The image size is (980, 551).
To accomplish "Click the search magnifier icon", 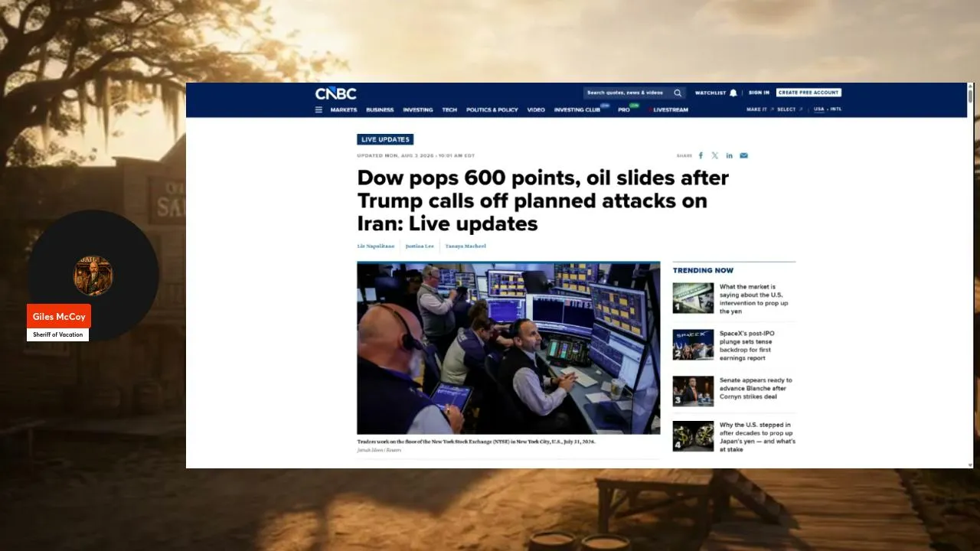I will click(x=678, y=93).
